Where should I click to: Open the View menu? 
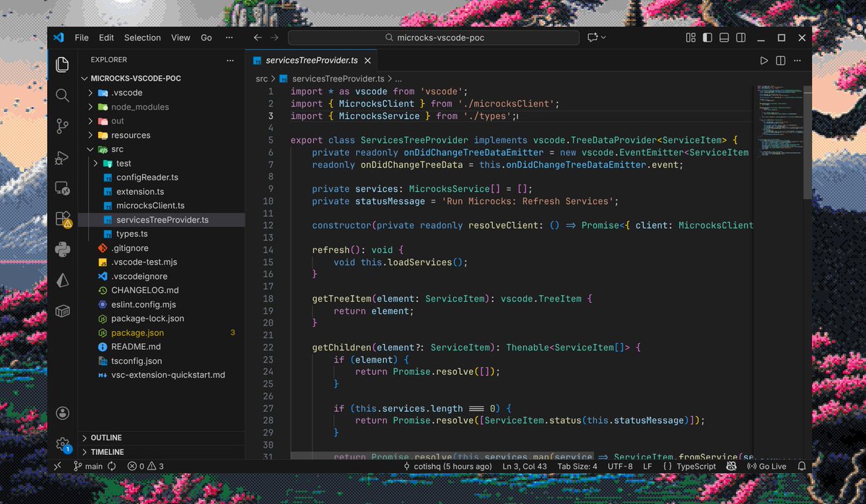[180, 37]
